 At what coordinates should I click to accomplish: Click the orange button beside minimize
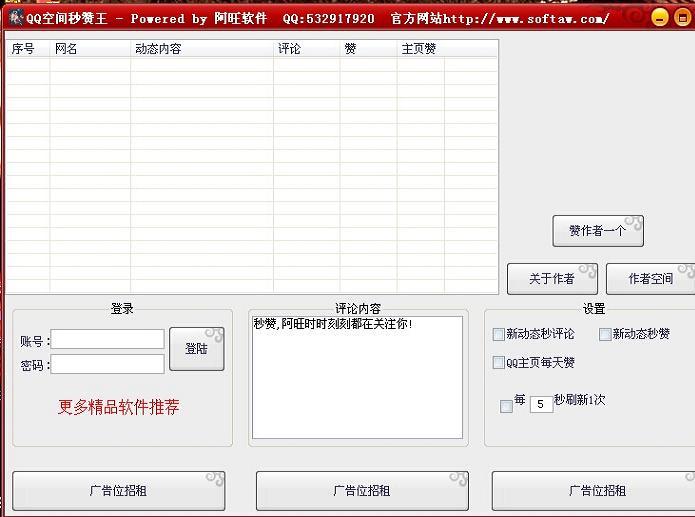[682, 18]
